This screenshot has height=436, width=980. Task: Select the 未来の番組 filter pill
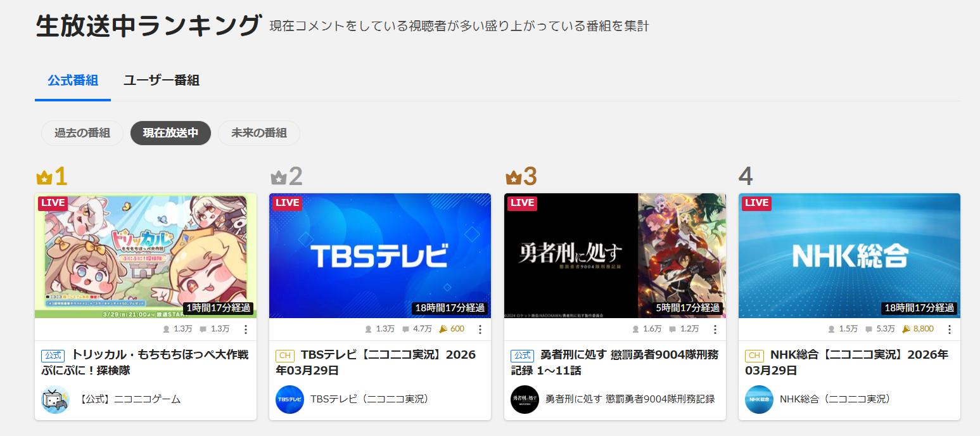pos(259,133)
